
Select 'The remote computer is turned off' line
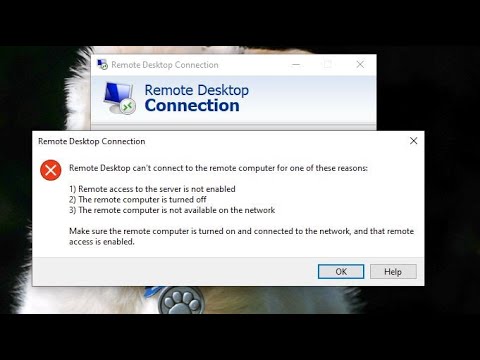[x=138, y=200]
